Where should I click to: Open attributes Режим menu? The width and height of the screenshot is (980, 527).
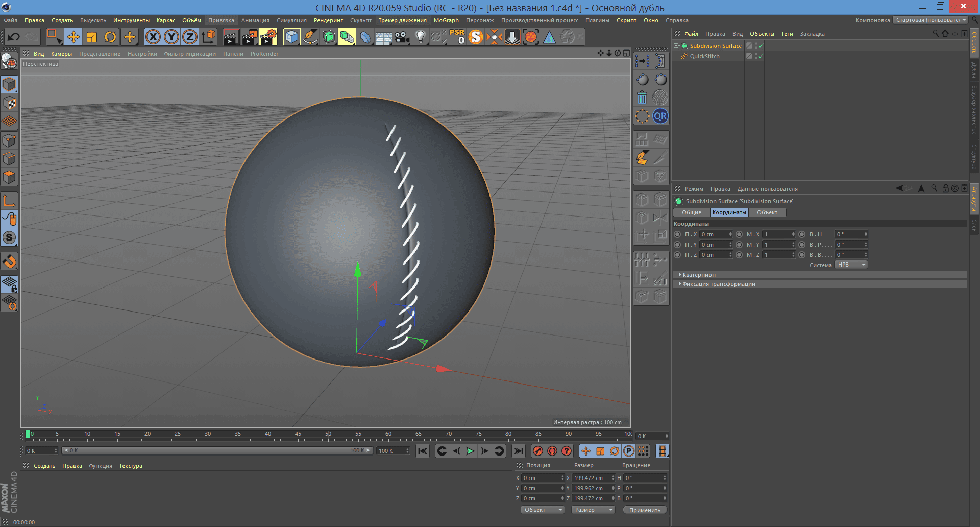click(x=694, y=189)
